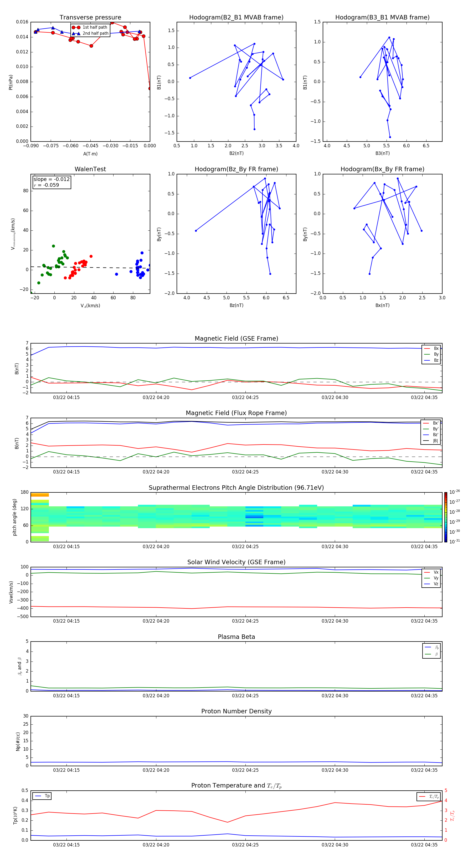473x868 pixels.
Task: Click the 'r = -0.059' annotation
Action: pos(47,185)
